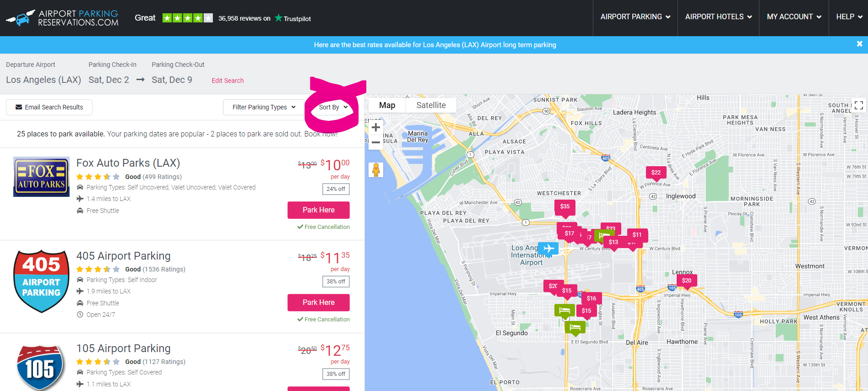Toggle fullscreen map view

pos(859,106)
